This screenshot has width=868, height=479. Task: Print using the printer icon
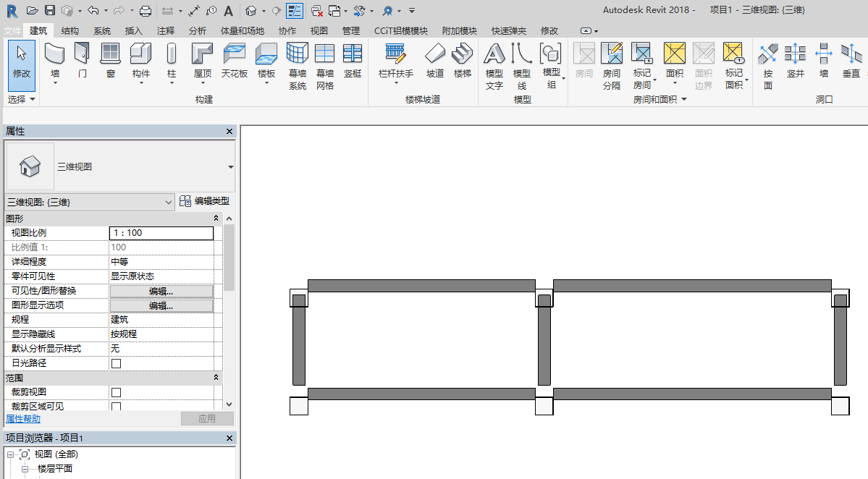146,11
